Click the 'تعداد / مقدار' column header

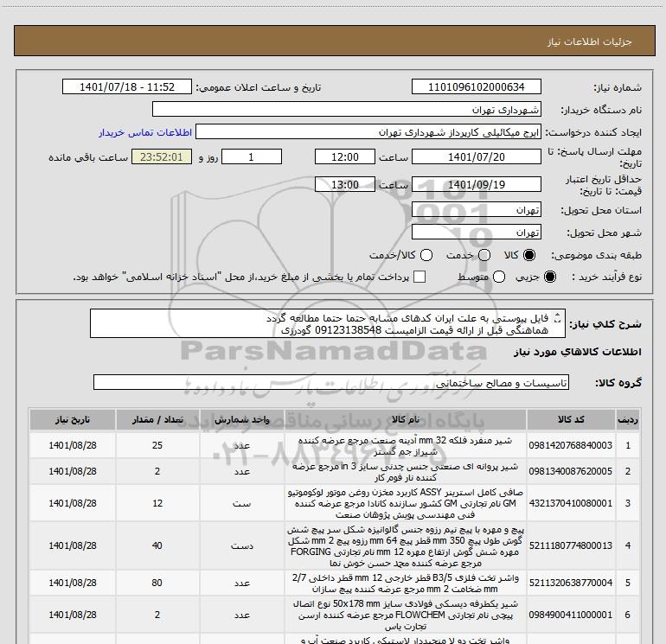coord(157,420)
